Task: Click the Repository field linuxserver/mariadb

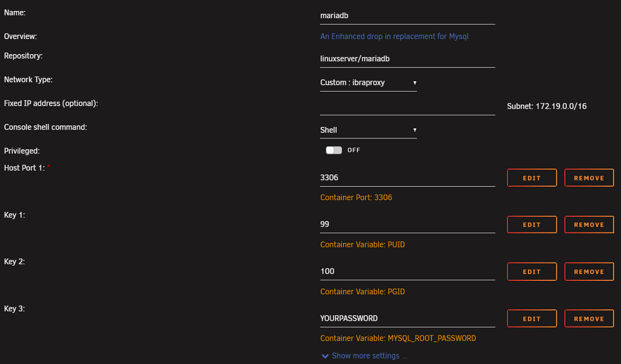Action: [408, 59]
